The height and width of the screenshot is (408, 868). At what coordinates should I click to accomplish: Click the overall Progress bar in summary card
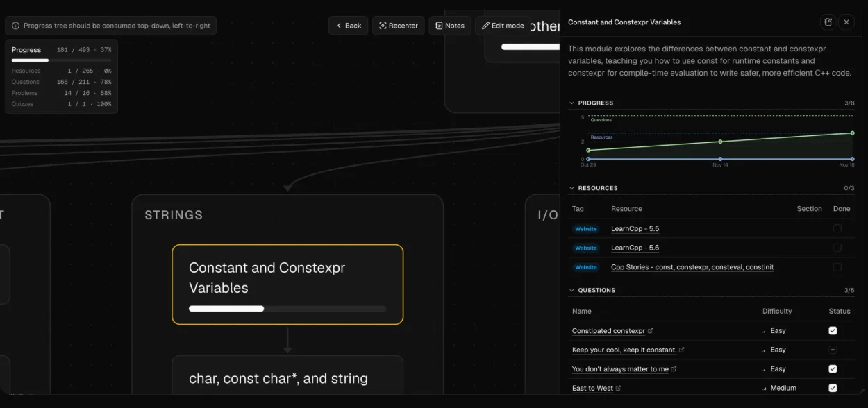click(x=61, y=60)
